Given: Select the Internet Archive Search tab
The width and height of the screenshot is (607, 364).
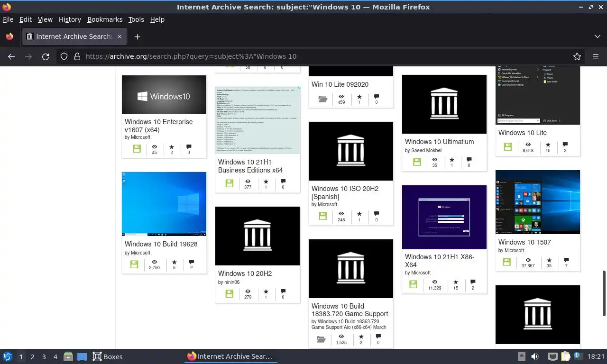Looking at the screenshot, I should click(74, 36).
